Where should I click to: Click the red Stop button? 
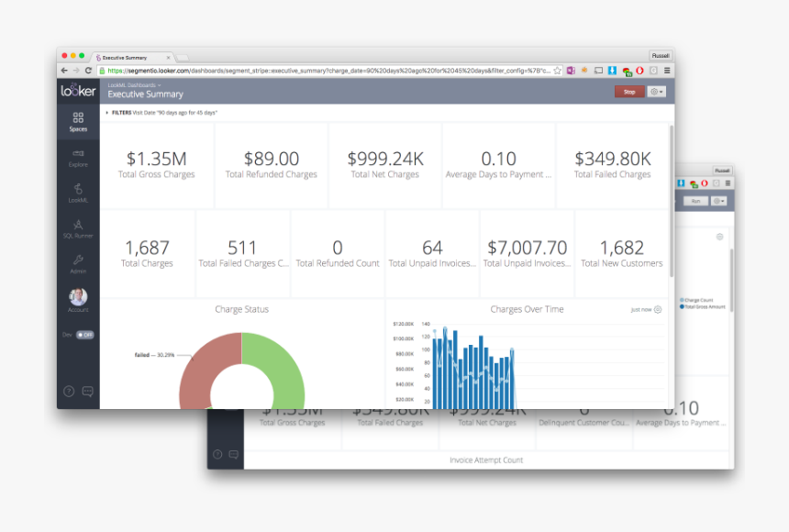tap(629, 92)
